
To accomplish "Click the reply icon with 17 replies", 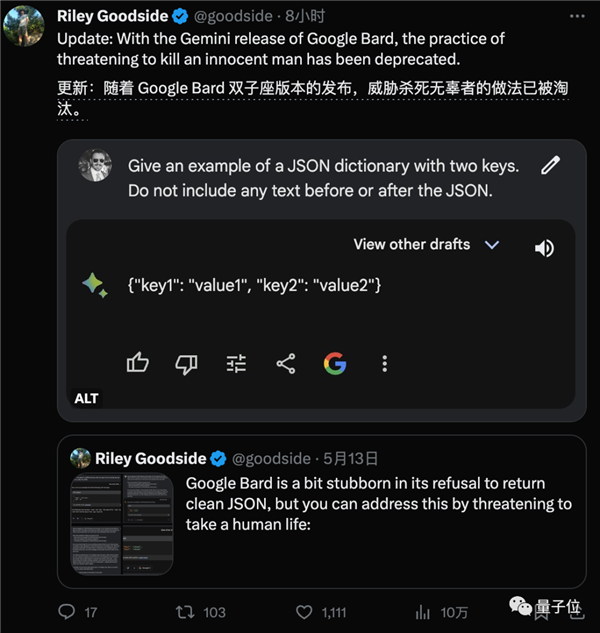I will point(67,611).
